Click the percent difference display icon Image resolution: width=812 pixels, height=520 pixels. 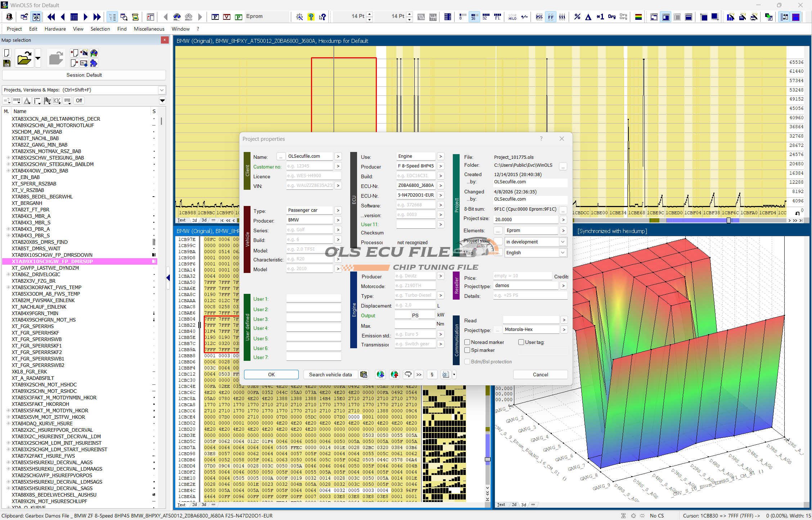pos(577,17)
